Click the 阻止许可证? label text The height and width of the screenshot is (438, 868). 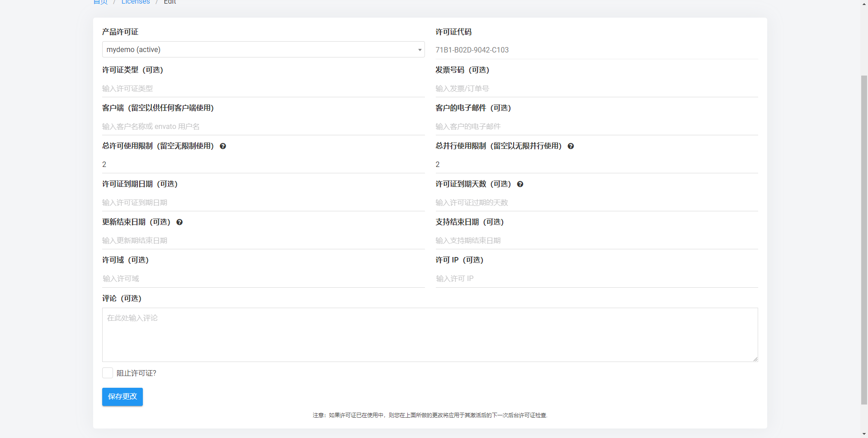[137, 373]
